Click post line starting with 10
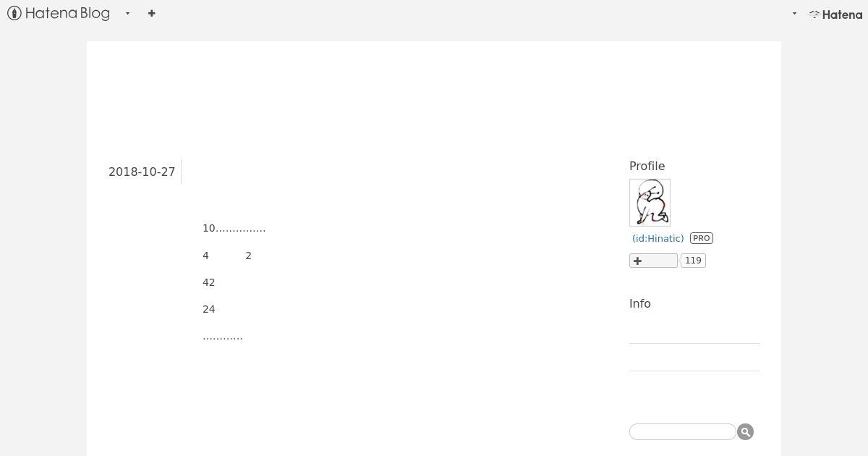 (x=234, y=228)
